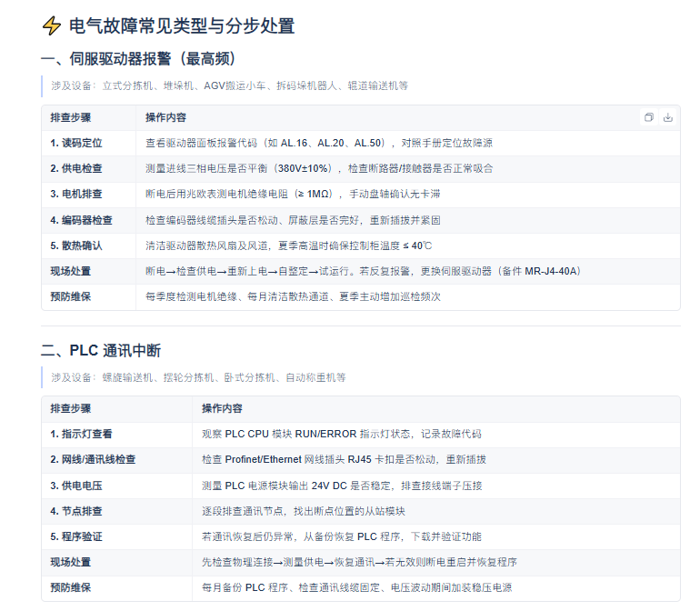Click the 3. 供电电压 cell
This screenshot has height=611, width=700.
point(117,486)
